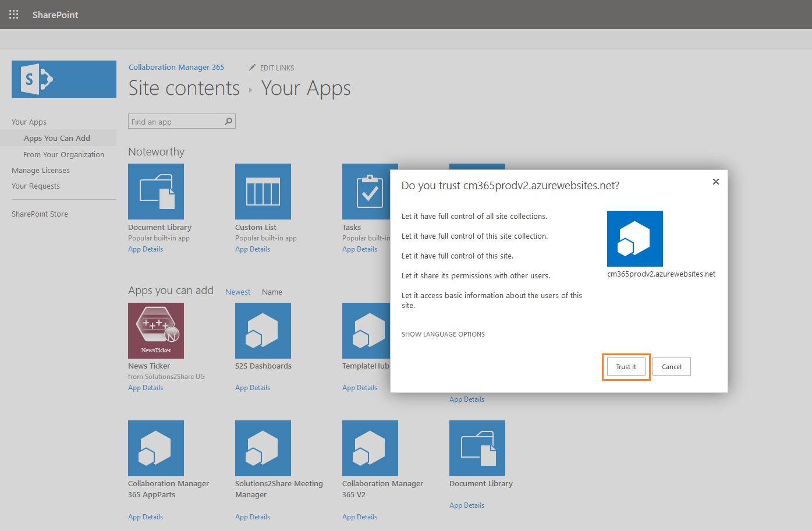Viewport: 812px width, 531px height.
Task: Open App Details for Solutions2Share Meeting Manager
Action: 253,517
